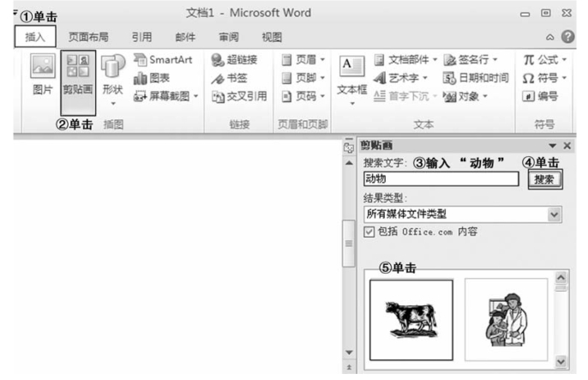Image resolution: width=588 pixels, height=380 pixels.
Task: Toggle 包括 Office.com 内容 checkbox
Action: pos(369,232)
